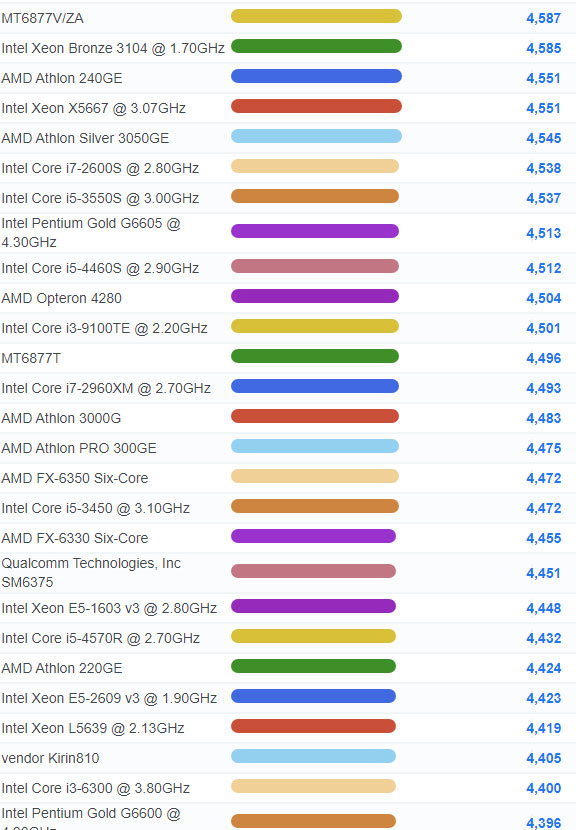Click score 4,405 for vendor Kirin810
Screen dimensions: 576x830
[x=543, y=758]
